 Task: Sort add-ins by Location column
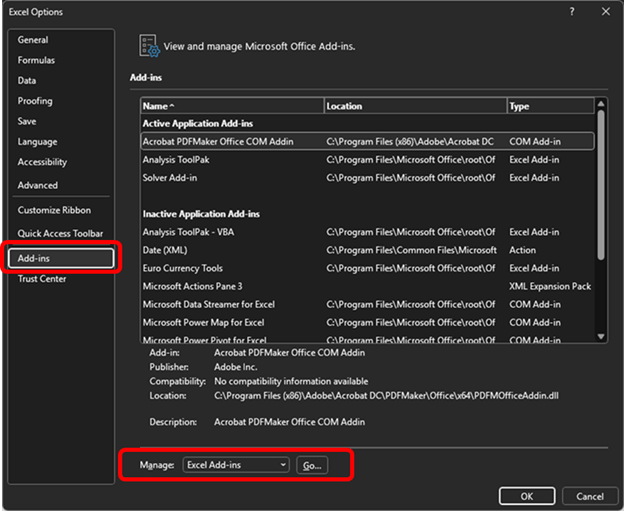pyautogui.click(x=415, y=106)
